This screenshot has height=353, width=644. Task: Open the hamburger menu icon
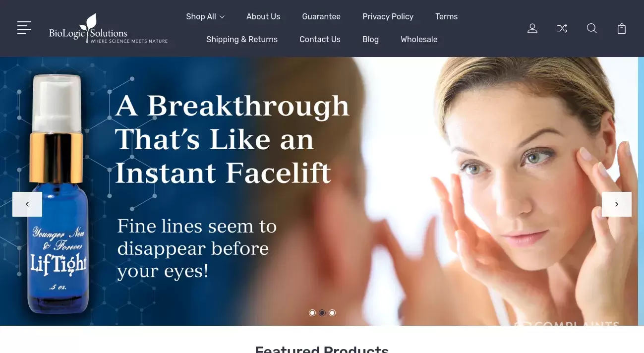pyautogui.click(x=24, y=28)
